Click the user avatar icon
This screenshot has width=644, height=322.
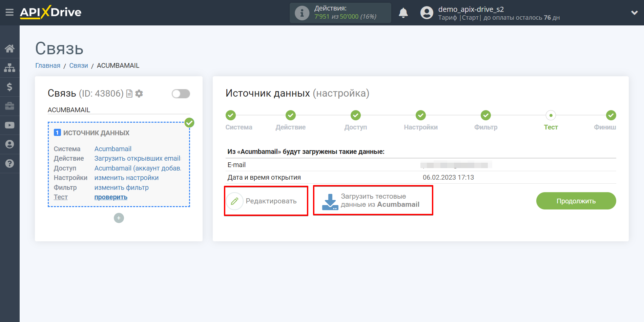(427, 13)
